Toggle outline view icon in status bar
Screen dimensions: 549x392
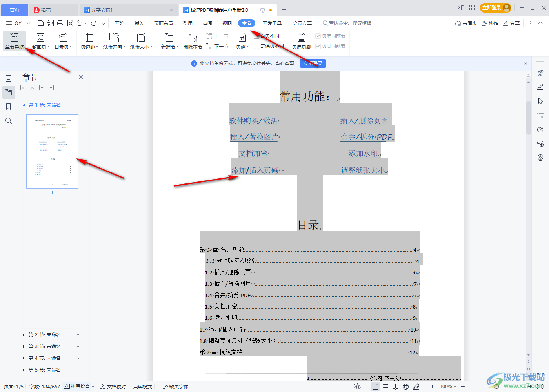pyautogui.click(x=385, y=387)
